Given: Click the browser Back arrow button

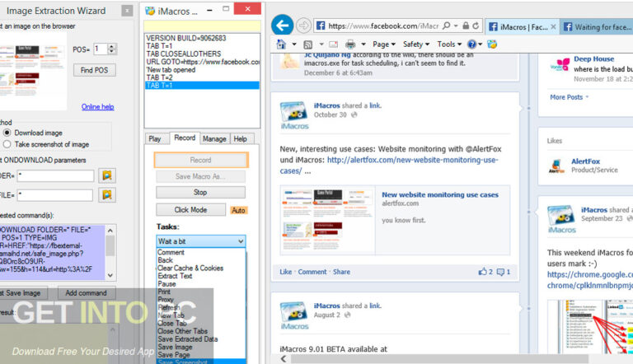Looking at the screenshot, I should click(282, 26).
